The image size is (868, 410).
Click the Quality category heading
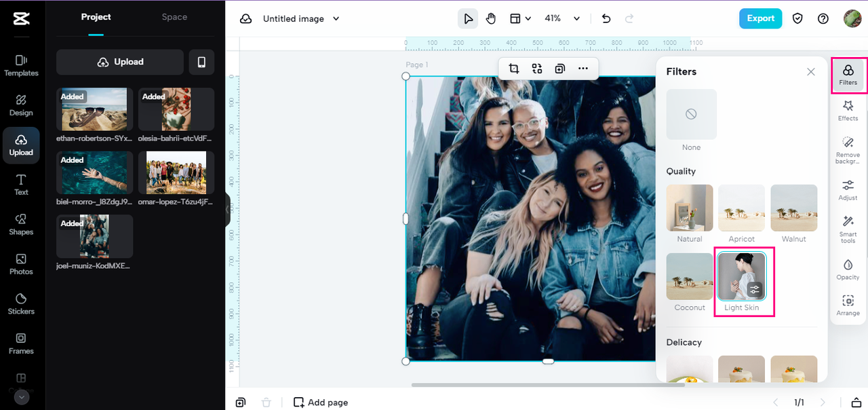681,171
